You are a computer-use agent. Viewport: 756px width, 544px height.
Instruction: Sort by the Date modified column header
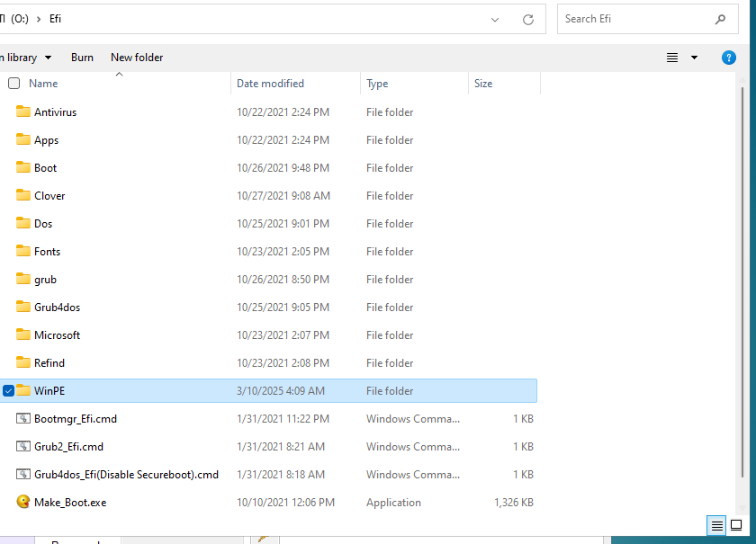(270, 84)
